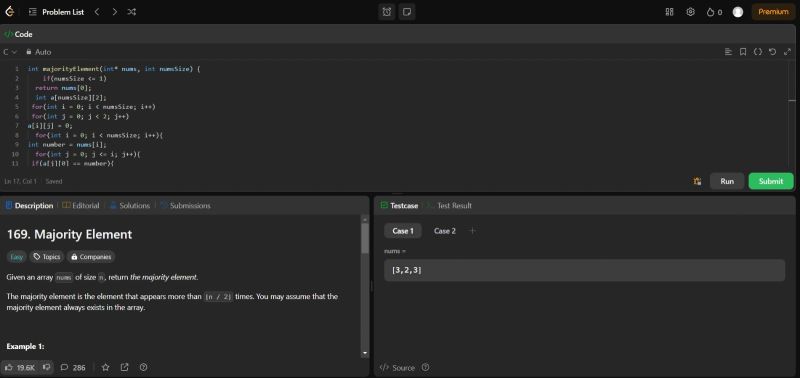Bookmark the code with bookmark icon
This screenshot has width=800, height=378.
click(743, 52)
